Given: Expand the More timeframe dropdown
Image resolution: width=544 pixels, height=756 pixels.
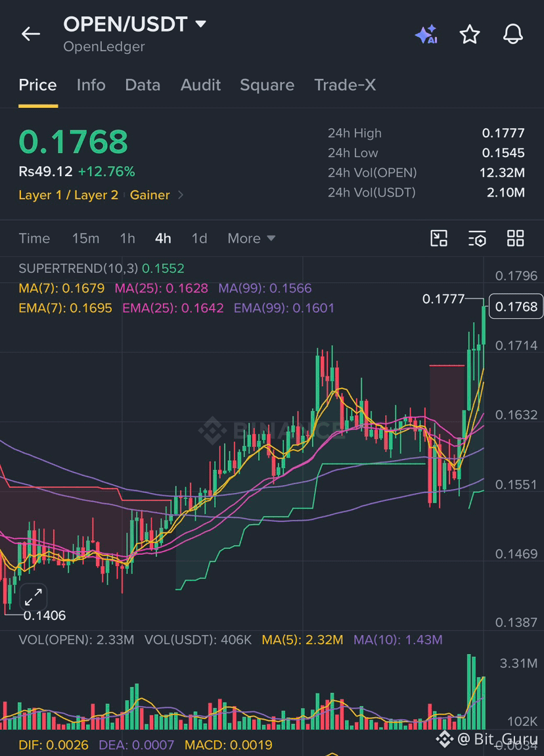Looking at the screenshot, I should [251, 238].
